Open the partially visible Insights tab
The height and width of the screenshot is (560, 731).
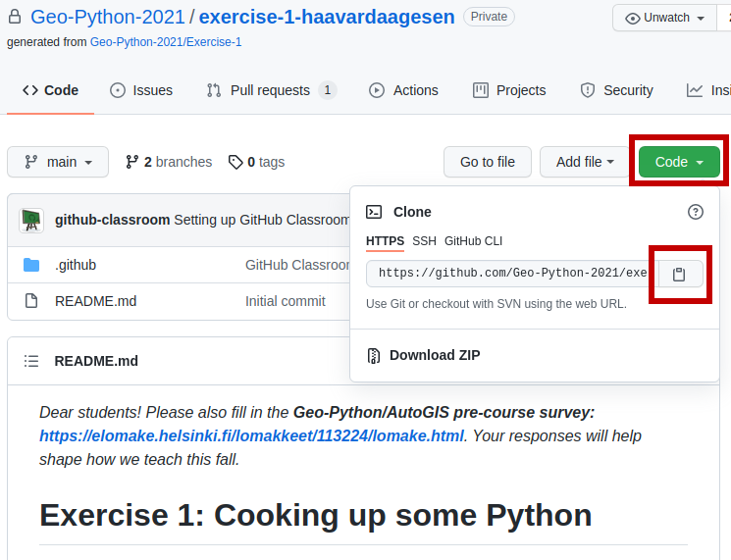click(708, 90)
